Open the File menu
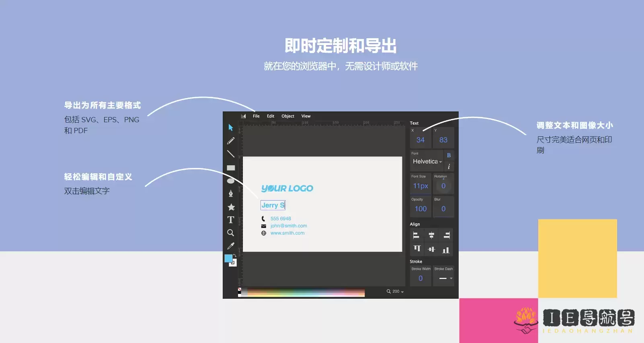The width and height of the screenshot is (644, 343). coord(256,116)
